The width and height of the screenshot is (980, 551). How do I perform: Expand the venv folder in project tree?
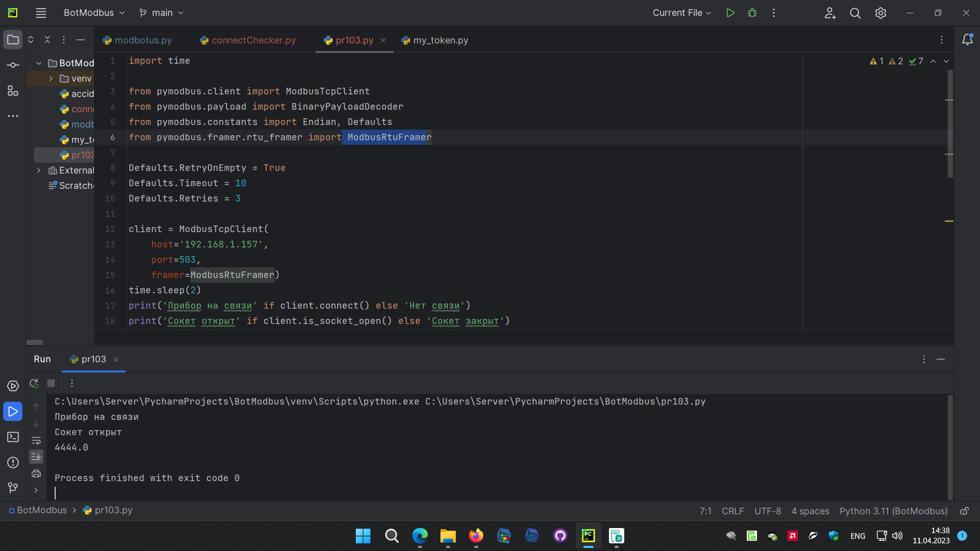tap(51, 79)
